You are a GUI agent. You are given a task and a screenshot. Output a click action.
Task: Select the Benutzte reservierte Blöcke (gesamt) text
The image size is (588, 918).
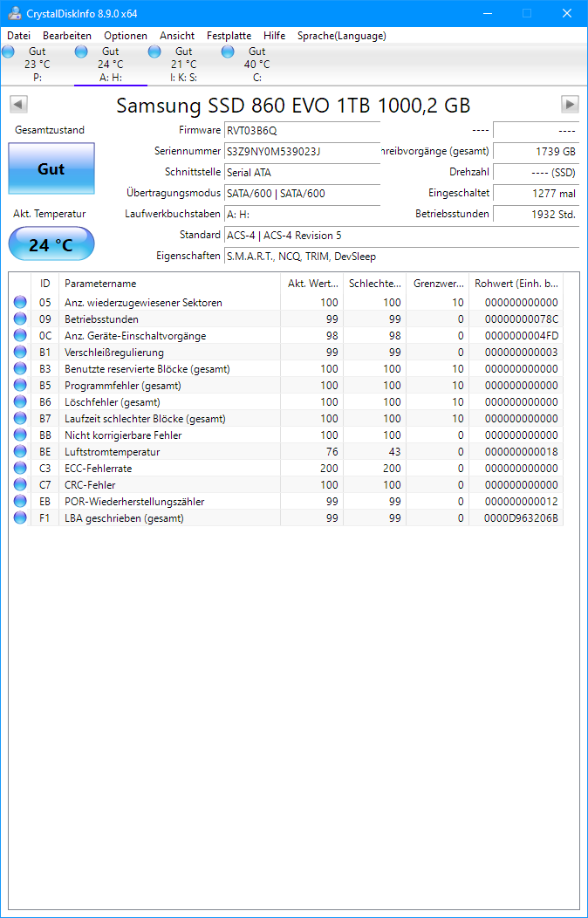click(x=147, y=369)
